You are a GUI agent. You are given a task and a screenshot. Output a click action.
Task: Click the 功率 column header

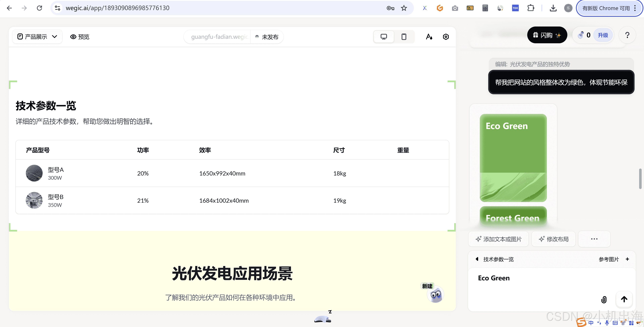[143, 150]
